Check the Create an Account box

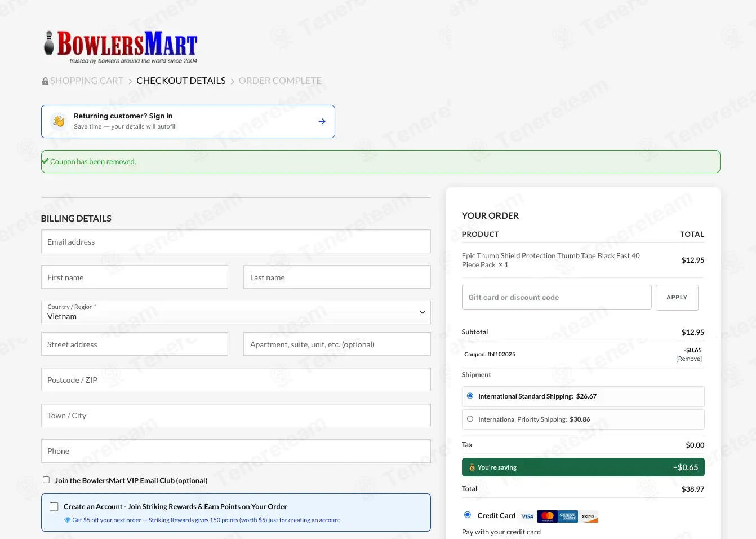[54, 507]
